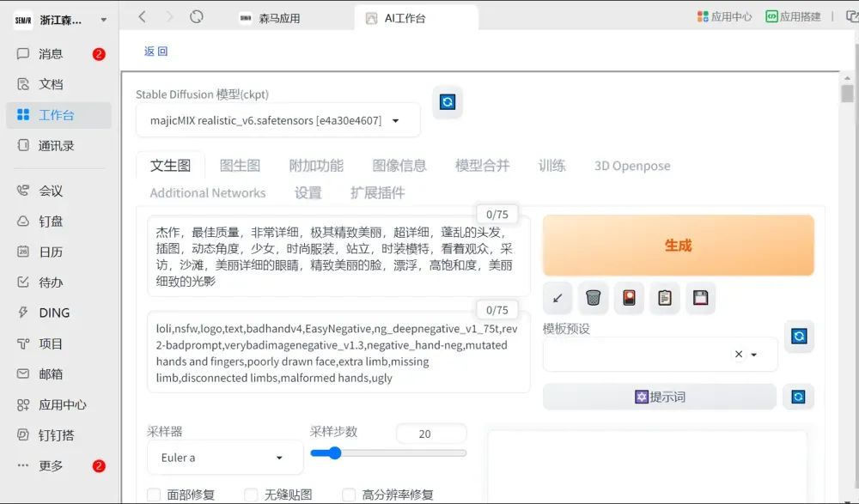Click the 返回 link

pos(155,51)
